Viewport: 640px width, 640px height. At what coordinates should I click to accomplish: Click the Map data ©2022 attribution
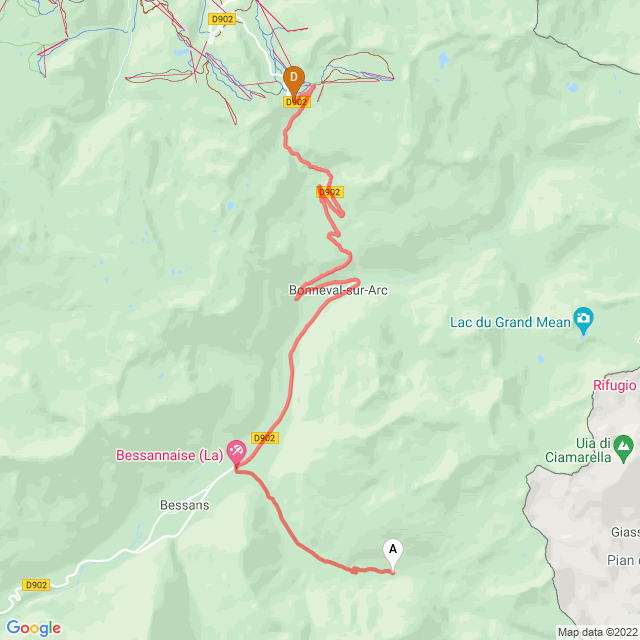(x=597, y=632)
